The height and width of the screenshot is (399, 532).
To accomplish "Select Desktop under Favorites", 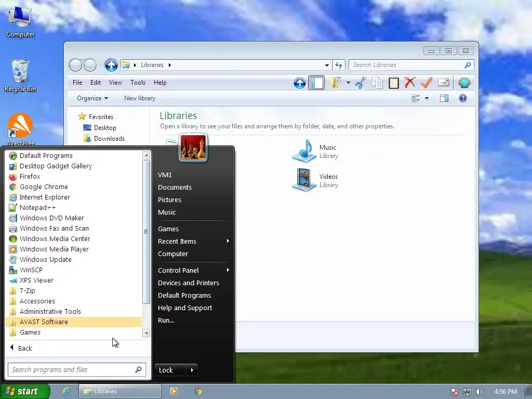I will [x=105, y=128].
